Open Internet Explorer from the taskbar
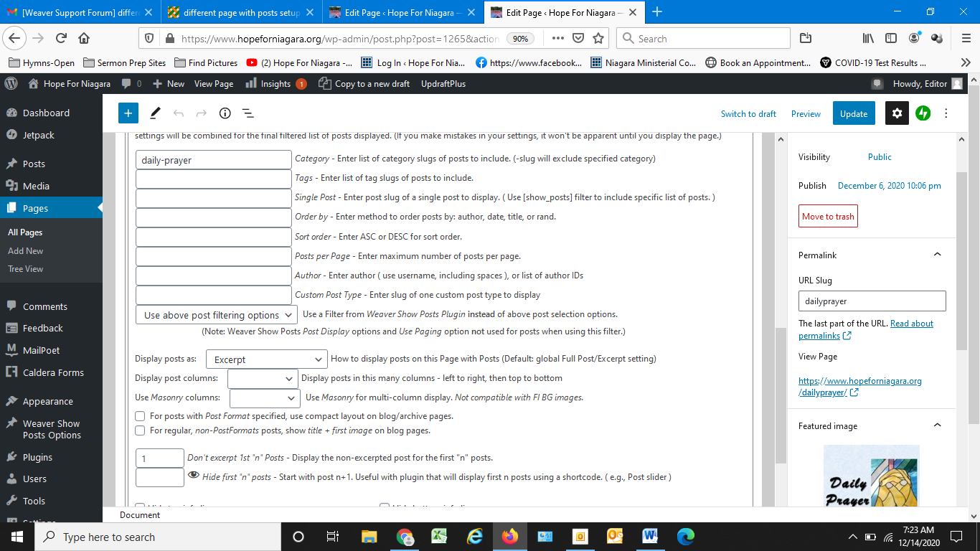Image resolution: width=980 pixels, height=551 pixels. pyautogui.click(x=474, y=537)
